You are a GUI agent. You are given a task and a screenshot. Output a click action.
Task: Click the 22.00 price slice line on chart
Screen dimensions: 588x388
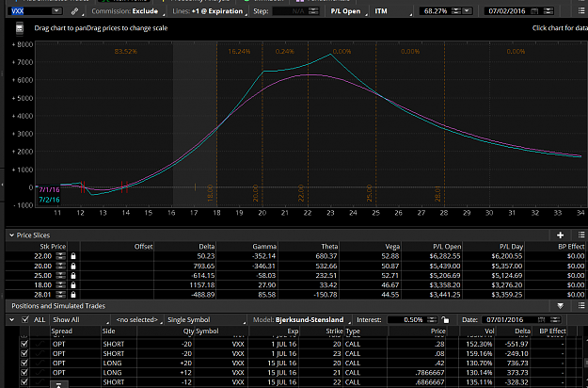pos(309,123)
